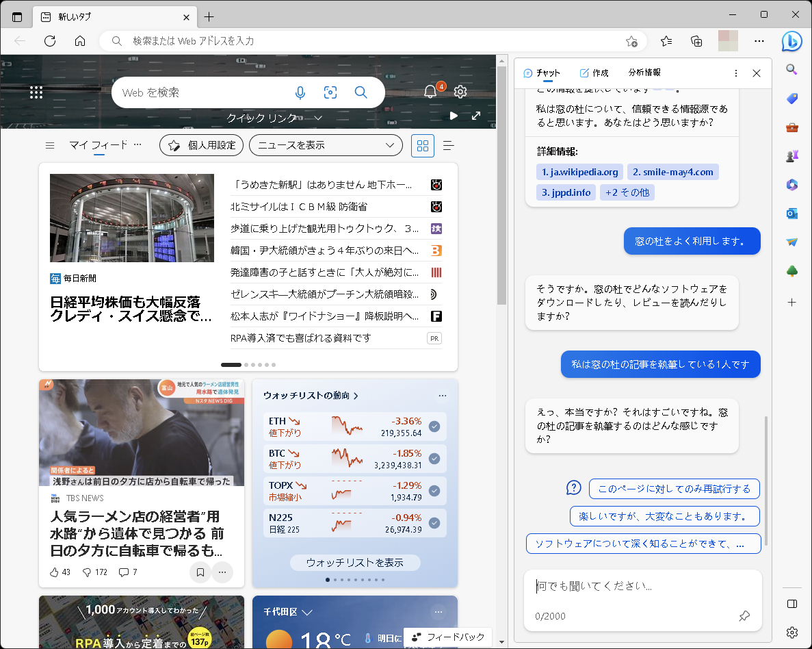Screen dimensions: 812x649
Task: Open the ja.wikipedia.org citation link
Action: tap(579, 172)
